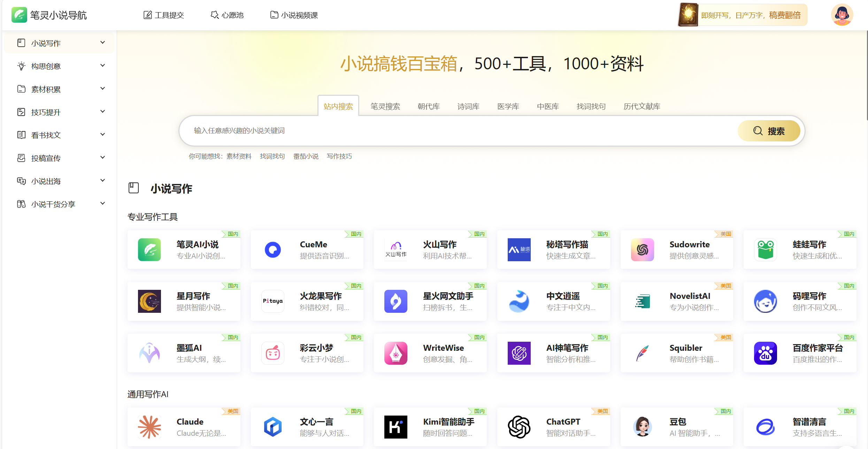Image resolution: width=868 pixels, height=449 pixels.
Task: Open 工具提交 in the top menu
Action: (x=164, y=15)
